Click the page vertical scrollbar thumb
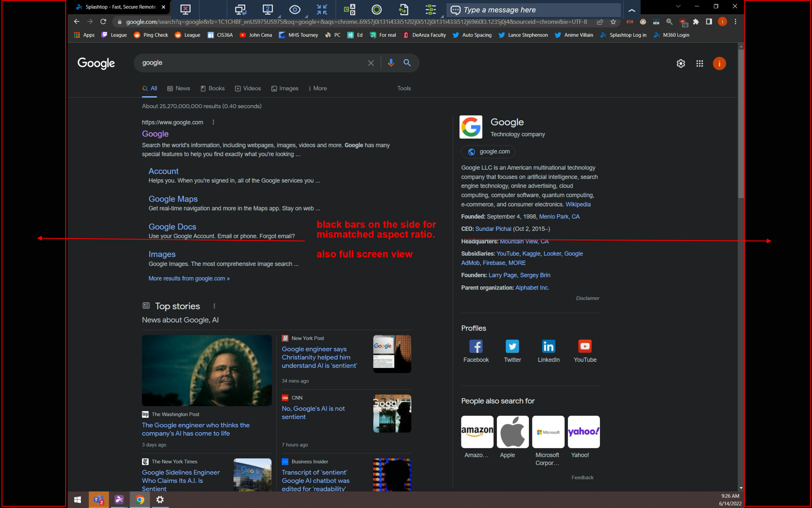This screenshot has height=508, width=812. click(741, 124)
